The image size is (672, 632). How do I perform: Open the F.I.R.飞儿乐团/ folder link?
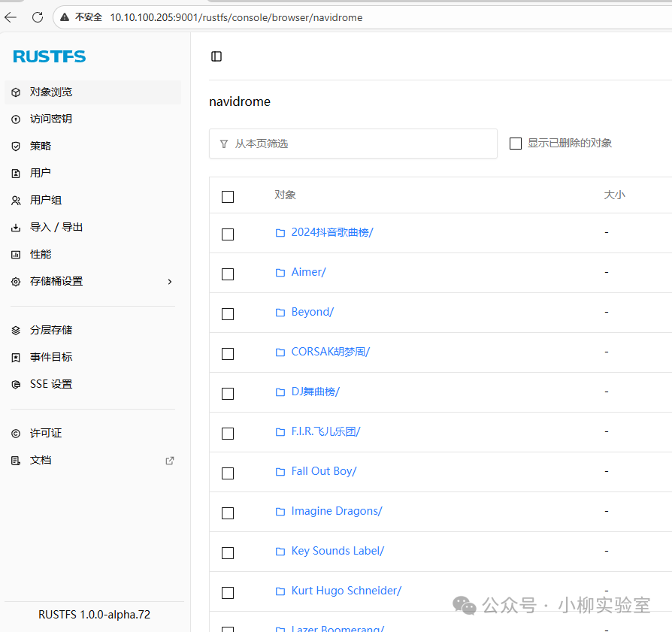point(325,432)
